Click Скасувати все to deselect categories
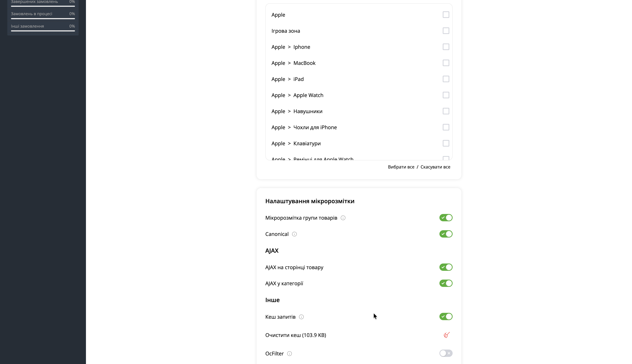 (435, 167)
